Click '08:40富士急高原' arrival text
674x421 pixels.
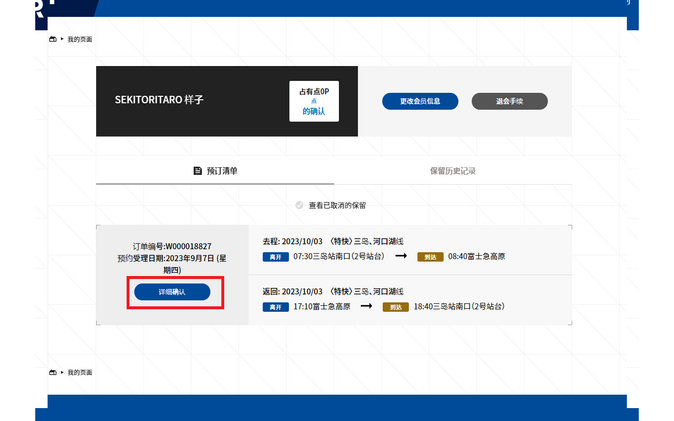(x=476, y=256)
